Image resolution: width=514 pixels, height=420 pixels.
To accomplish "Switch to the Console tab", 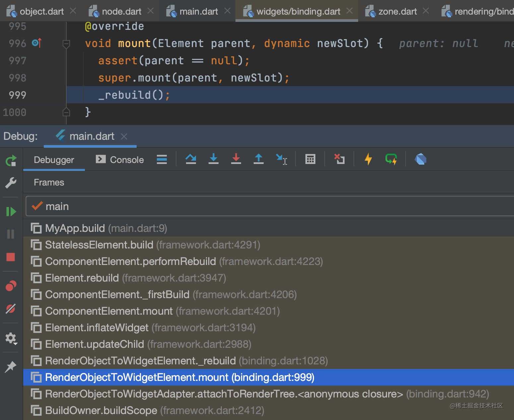I will tap(120, 160).
